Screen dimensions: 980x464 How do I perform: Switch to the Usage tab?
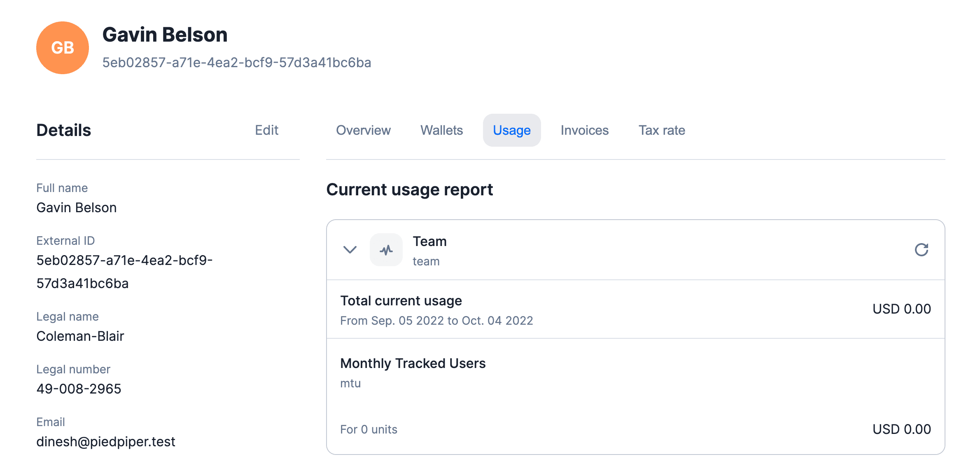click(511, 130)
